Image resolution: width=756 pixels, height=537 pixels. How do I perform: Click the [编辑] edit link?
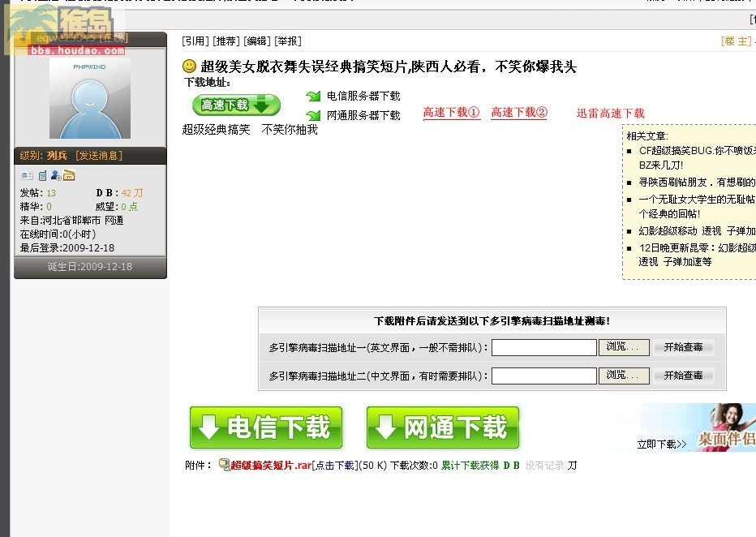point(257,41)
